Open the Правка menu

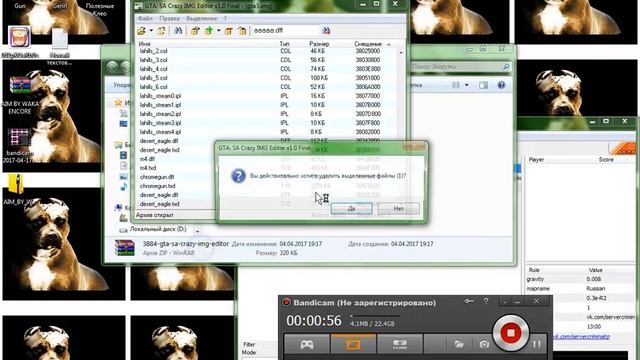[169, 19]
